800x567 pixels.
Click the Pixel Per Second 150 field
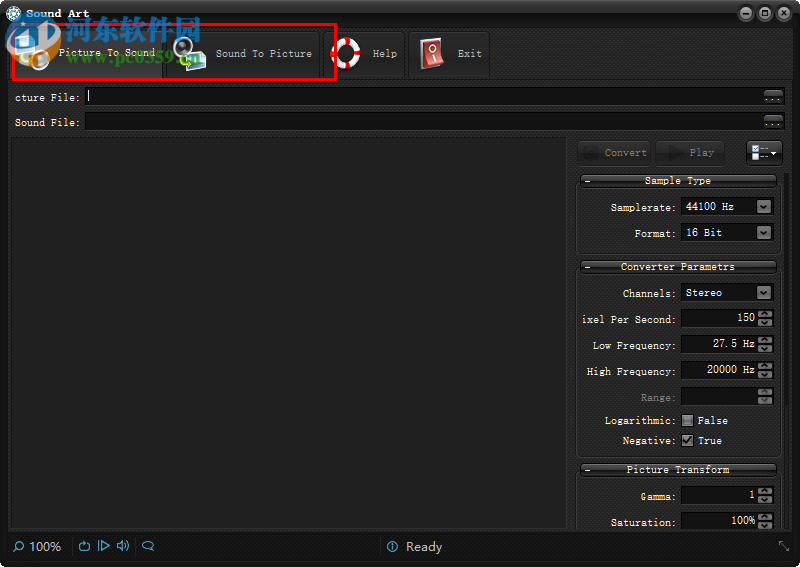719,318
